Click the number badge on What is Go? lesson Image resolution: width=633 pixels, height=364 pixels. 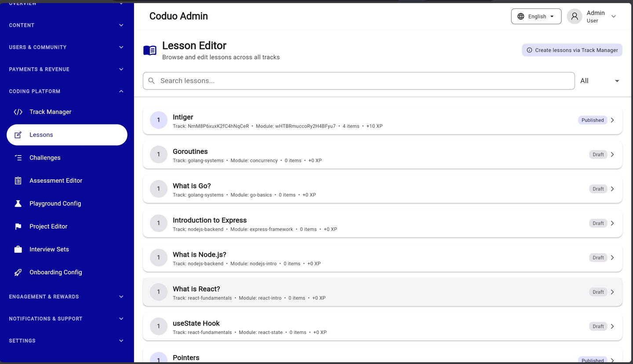pyautogui.click(x=159, y=189)
